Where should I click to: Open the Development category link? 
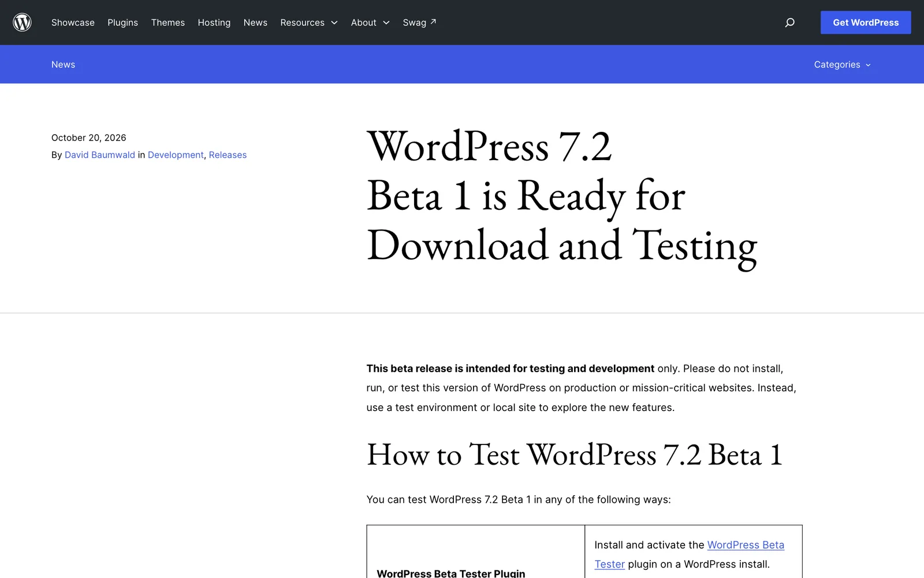[176, 155]
